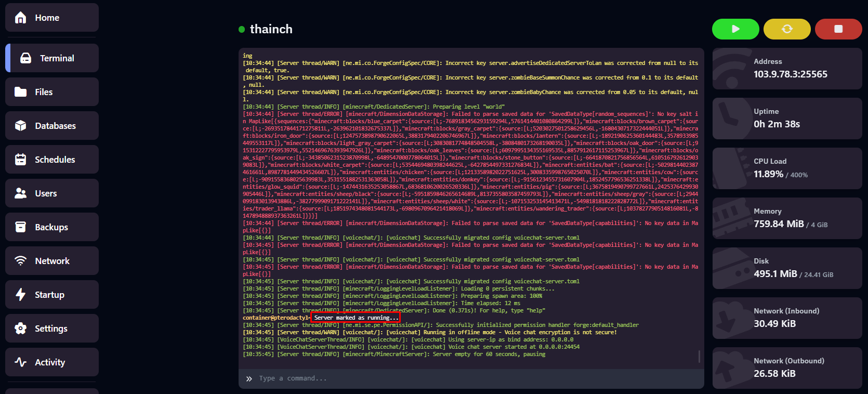Start the server with green play button

(735, 29)
